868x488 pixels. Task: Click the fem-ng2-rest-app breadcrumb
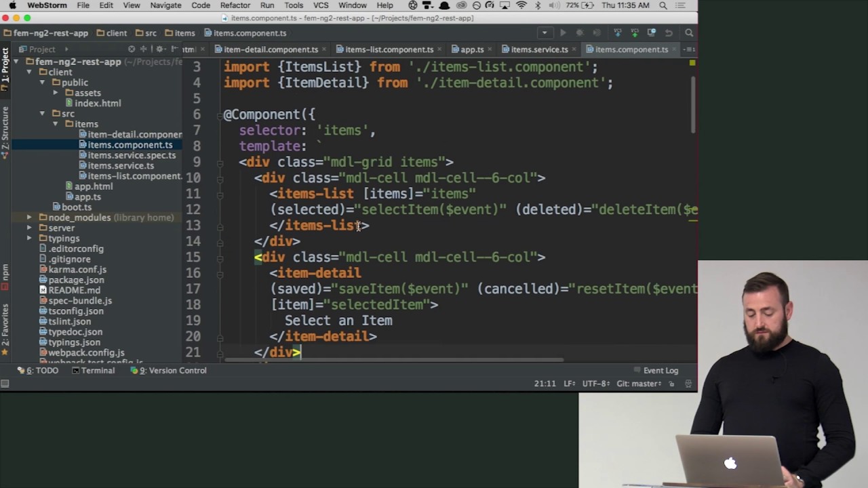tap(45, 33)
